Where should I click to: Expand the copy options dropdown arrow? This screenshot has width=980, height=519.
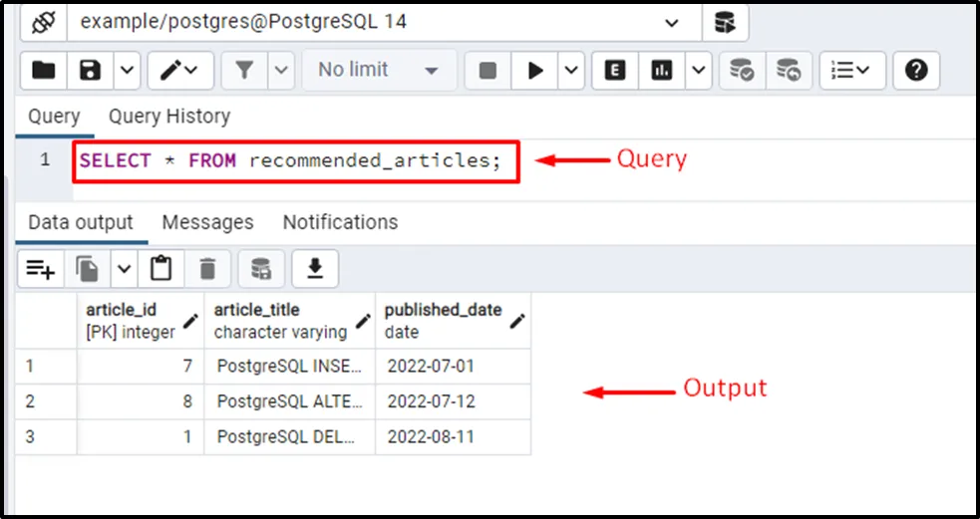click(x=124, y=268)
